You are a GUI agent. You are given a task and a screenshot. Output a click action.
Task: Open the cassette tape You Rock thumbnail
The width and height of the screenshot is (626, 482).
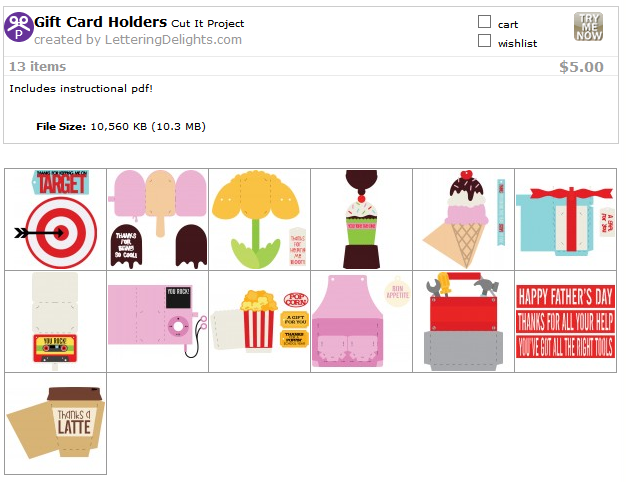55,321
